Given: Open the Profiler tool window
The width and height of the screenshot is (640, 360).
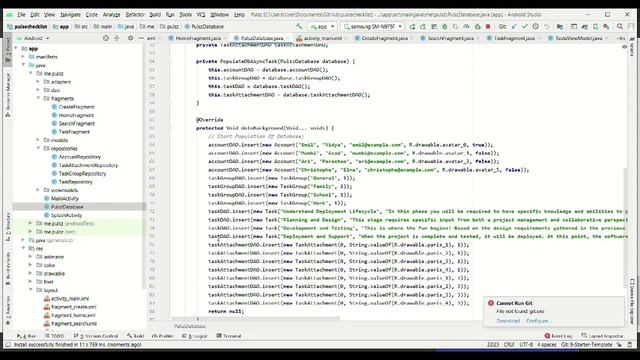Looking at the screenshot, I should point(163,336).
